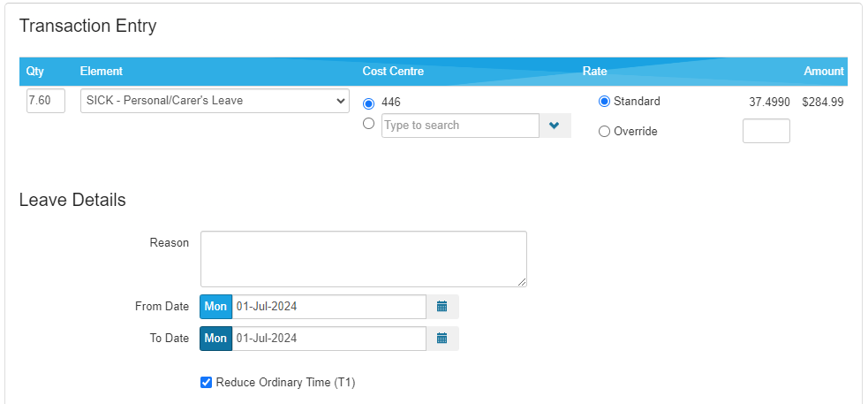
Task: Choose the Override rate option
Action: 605,132
